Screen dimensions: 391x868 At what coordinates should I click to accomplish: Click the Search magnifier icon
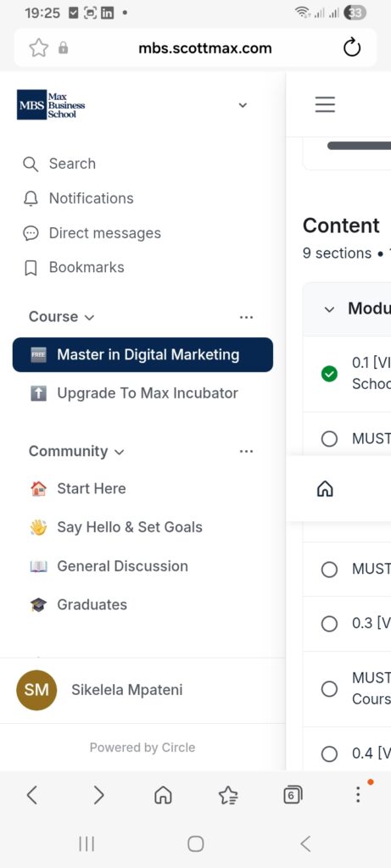click(x=31, y=164)
